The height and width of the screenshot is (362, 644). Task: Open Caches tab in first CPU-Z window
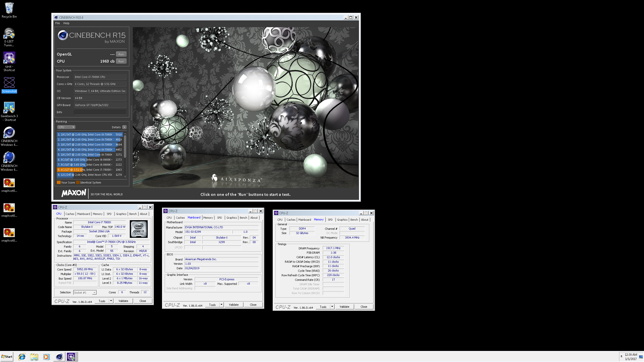70,214
